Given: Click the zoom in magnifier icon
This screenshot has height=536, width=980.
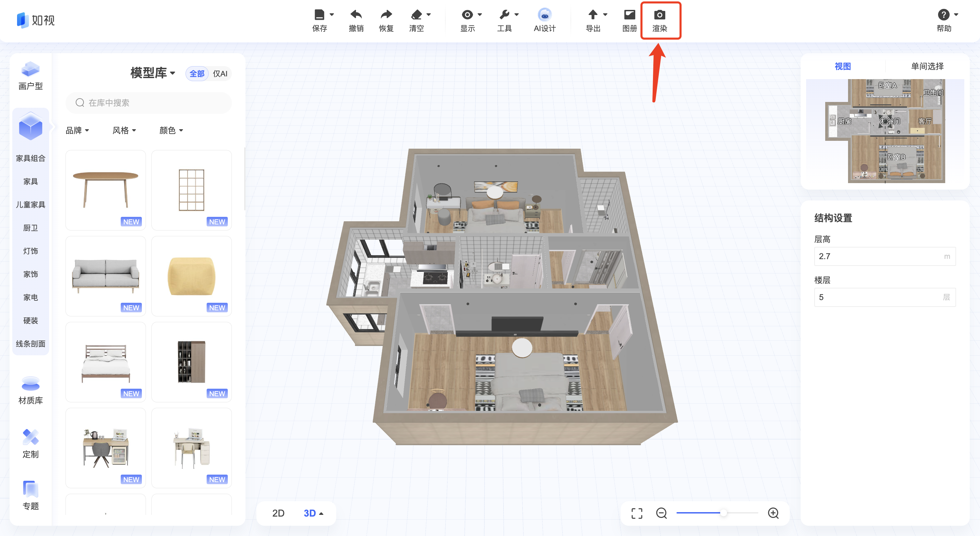Looking at the screenshot, I should coord(773,513).
